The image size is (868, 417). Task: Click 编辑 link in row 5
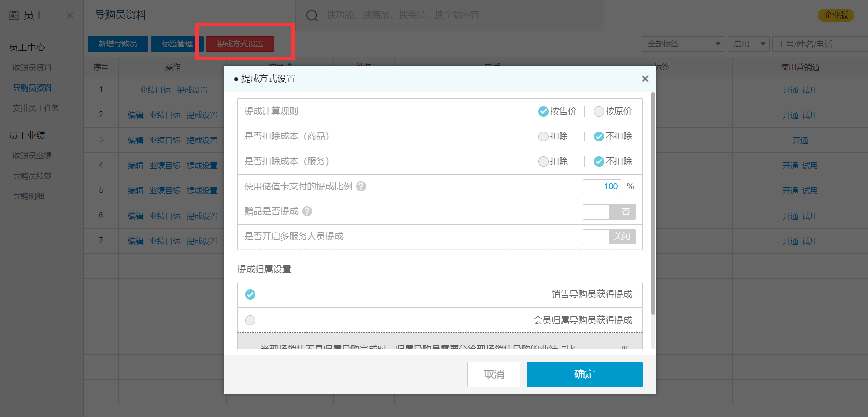[135, 191]
